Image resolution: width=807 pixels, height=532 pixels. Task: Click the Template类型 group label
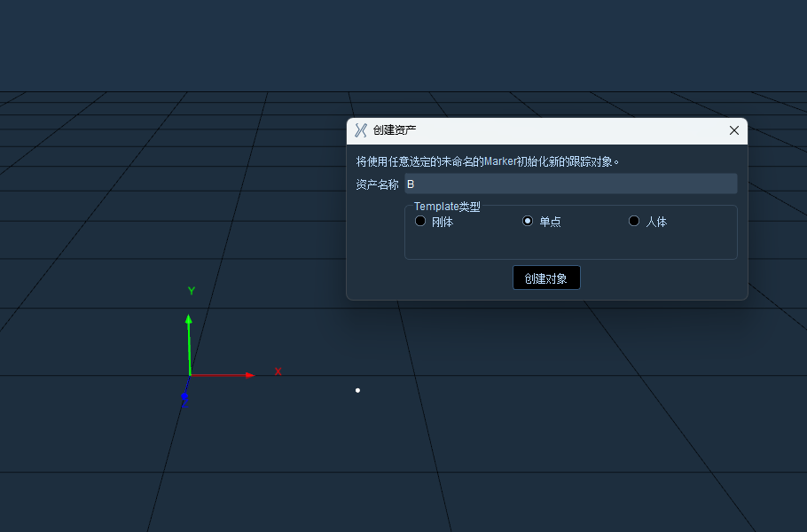447,207
